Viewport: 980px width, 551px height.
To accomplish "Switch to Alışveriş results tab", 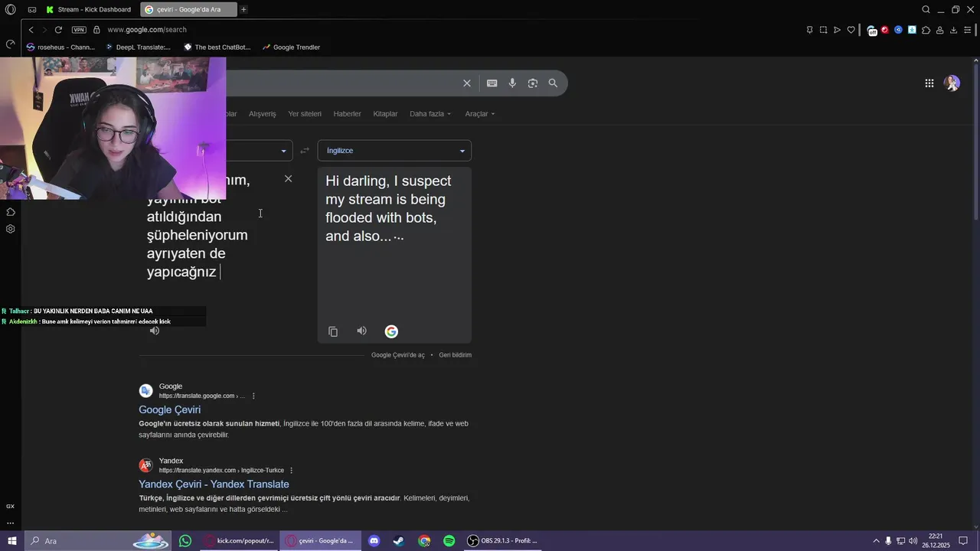I will [x=262, y=114].
